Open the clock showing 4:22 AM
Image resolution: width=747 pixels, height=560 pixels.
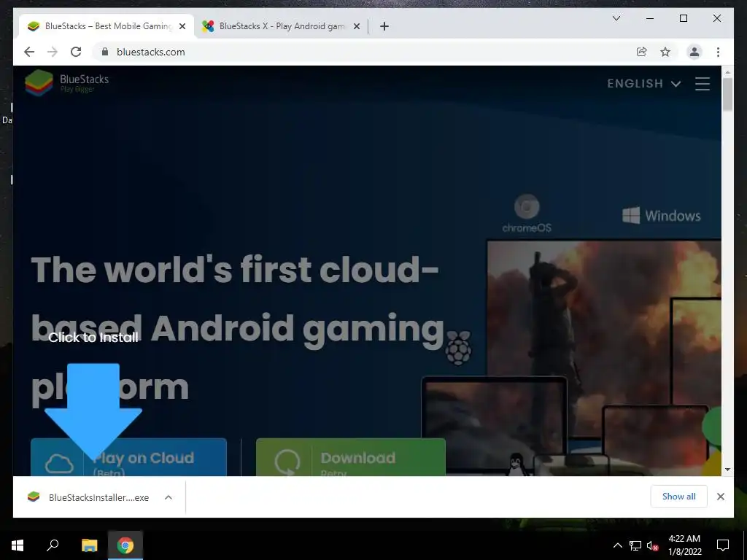[684, 545]
